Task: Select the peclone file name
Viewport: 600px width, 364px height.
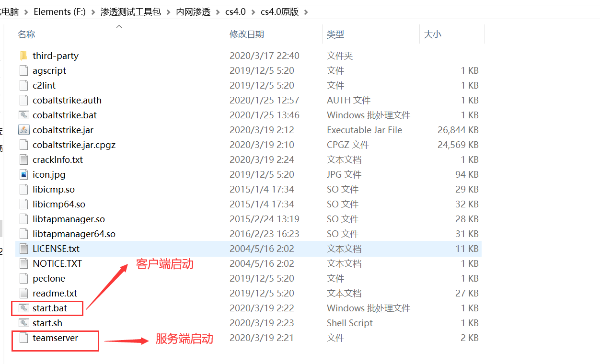Action: coord(49,278)
